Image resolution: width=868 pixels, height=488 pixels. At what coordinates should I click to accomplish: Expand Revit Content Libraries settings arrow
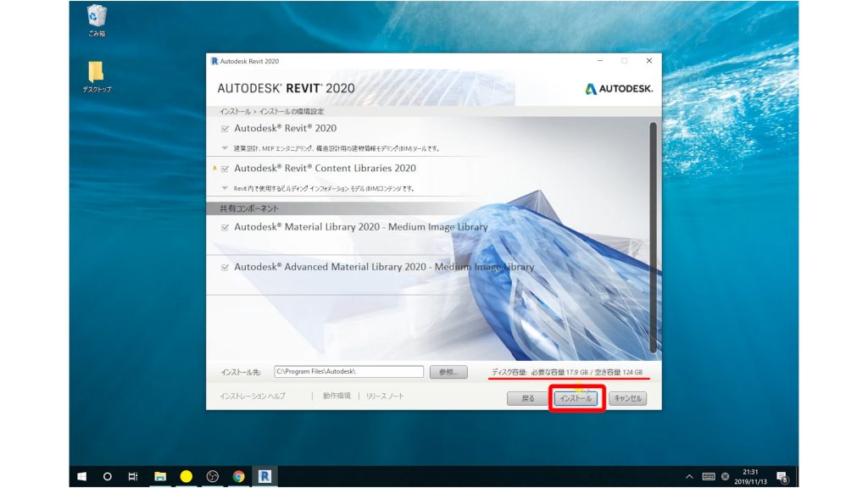[x=225, y=188]
